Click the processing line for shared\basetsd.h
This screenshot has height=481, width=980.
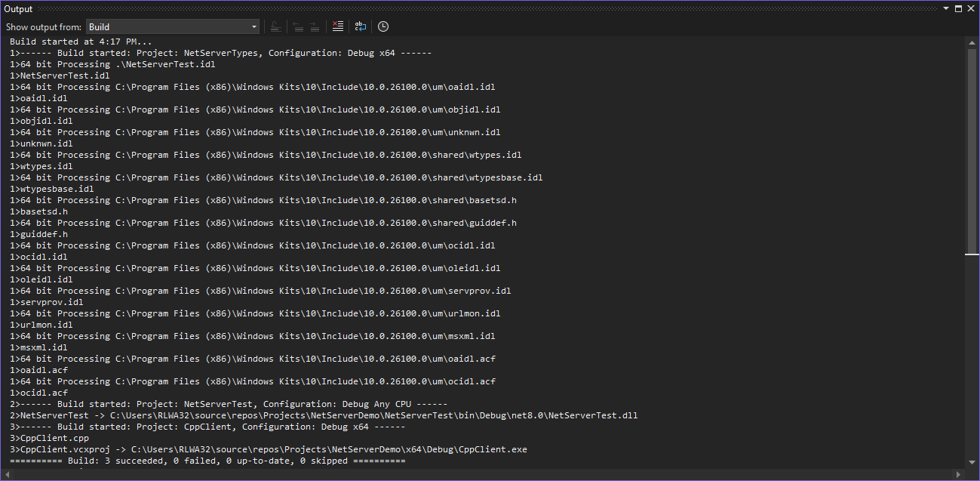coord(263,200)
